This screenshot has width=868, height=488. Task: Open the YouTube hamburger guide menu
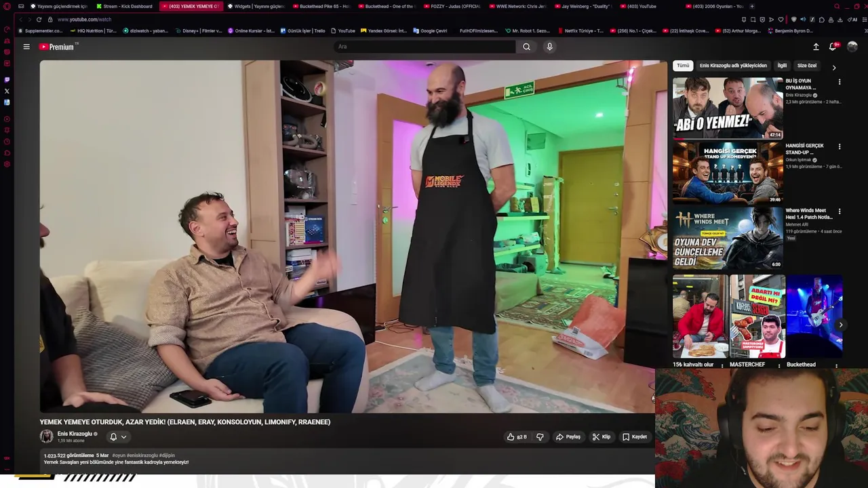tap(26, 47)
